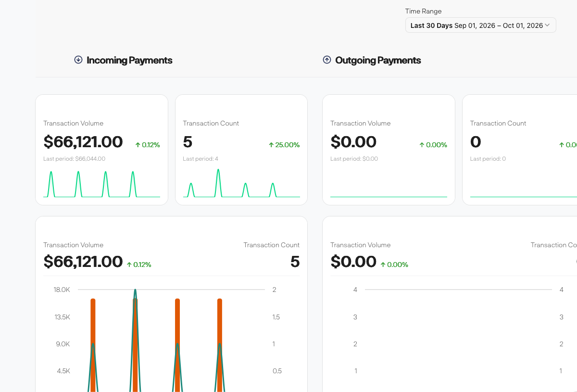The image size is (577, 392).
Task: Click the 1.5 right-axis label in the incoming chart
Action: tap(276, 317)
